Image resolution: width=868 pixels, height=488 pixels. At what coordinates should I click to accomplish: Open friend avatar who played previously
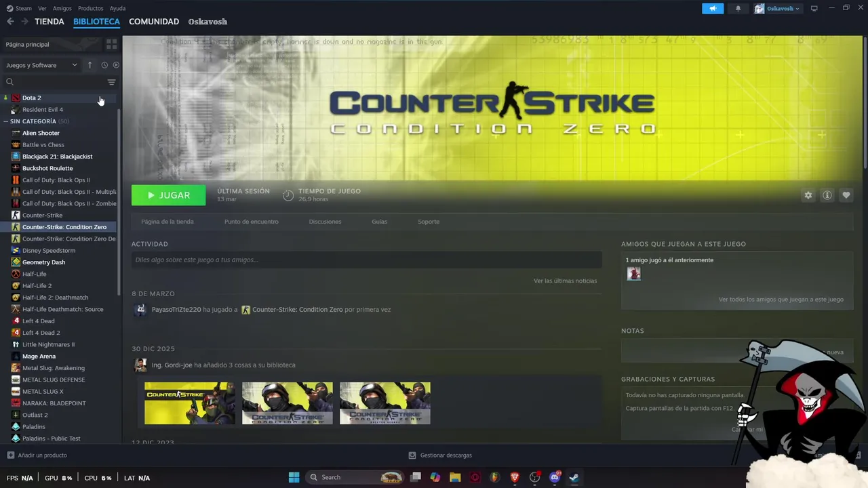coord(634,273)
